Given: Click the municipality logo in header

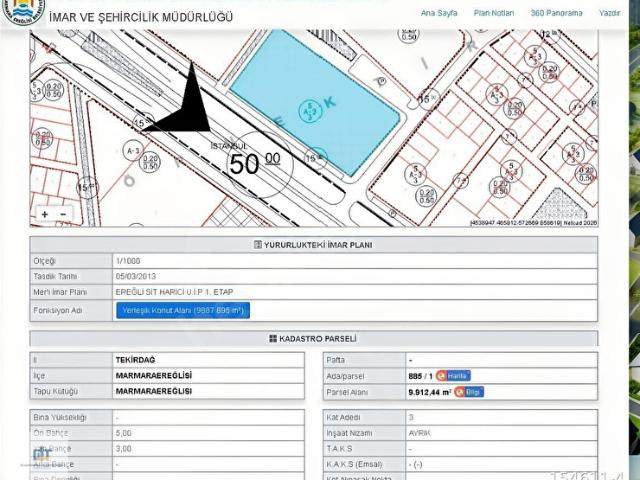Looking at the screenshot, I should (x=22, y=11).
